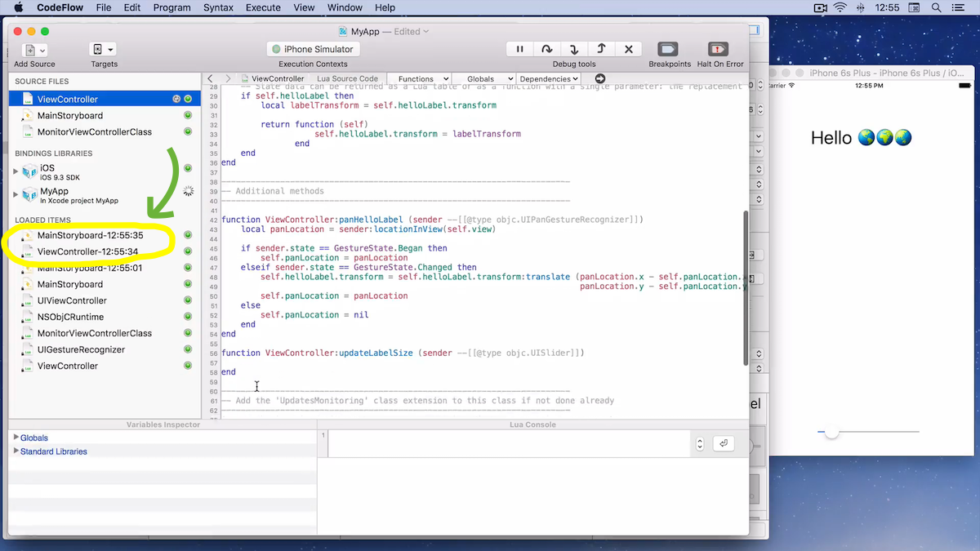Click the Hello label in iPhone simulator
This screenshot has width=980, height=551.
[861, 138]
